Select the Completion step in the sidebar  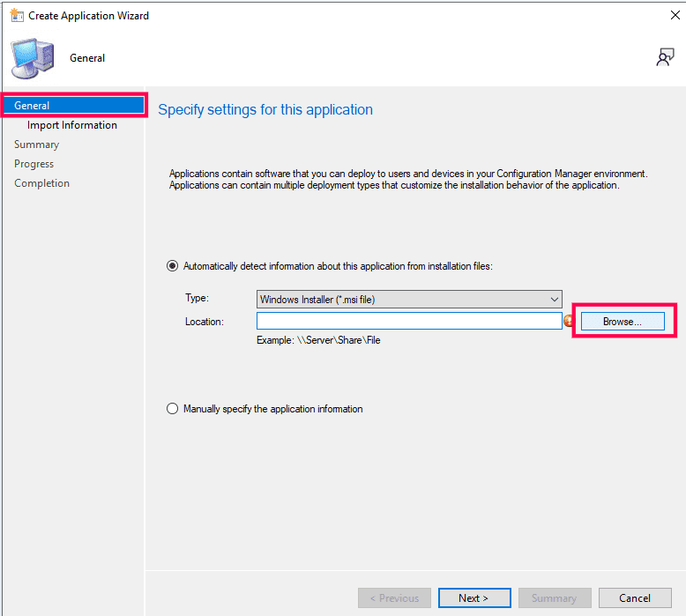pyautogui.click(x=42, y=183)
